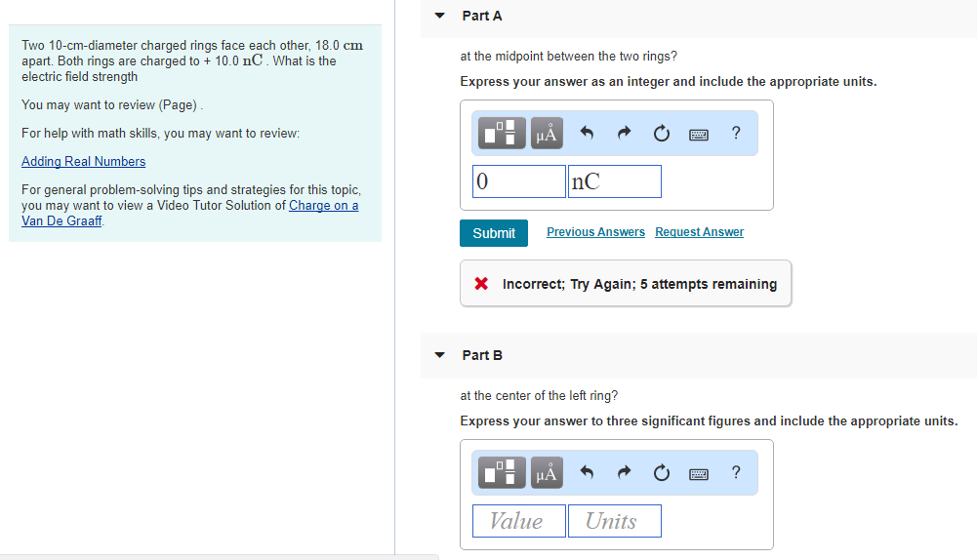Viewport: 977px width, 560px height.
Task: Open help question mark in Part A
Action: (735, 134)
